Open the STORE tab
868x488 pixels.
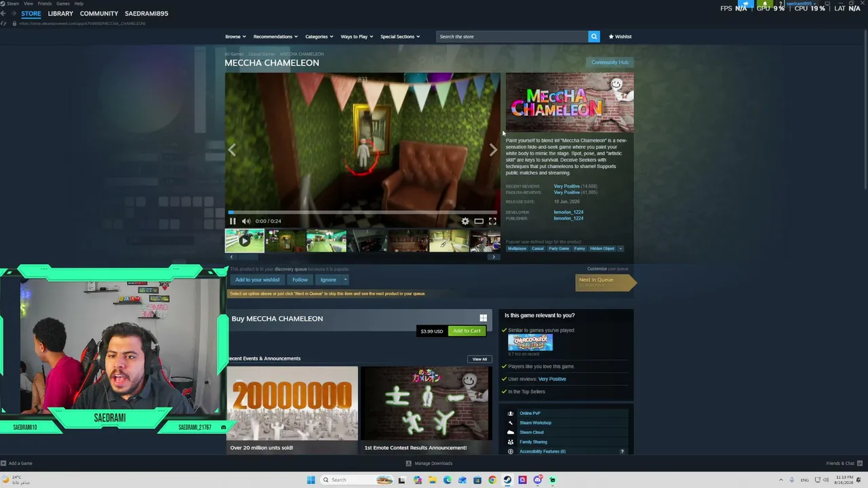(31, 14)
